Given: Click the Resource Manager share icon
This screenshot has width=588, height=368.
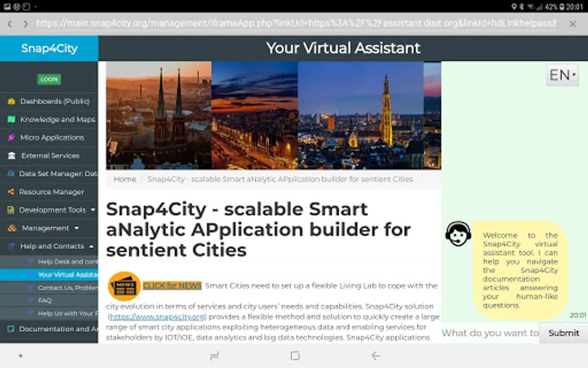Looking at the screenshot, I should 11,192.
